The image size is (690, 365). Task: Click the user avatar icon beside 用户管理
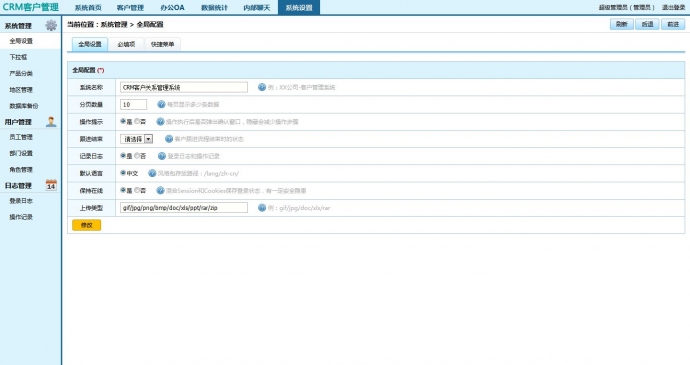pyautogui.click(x=51, y=122)
